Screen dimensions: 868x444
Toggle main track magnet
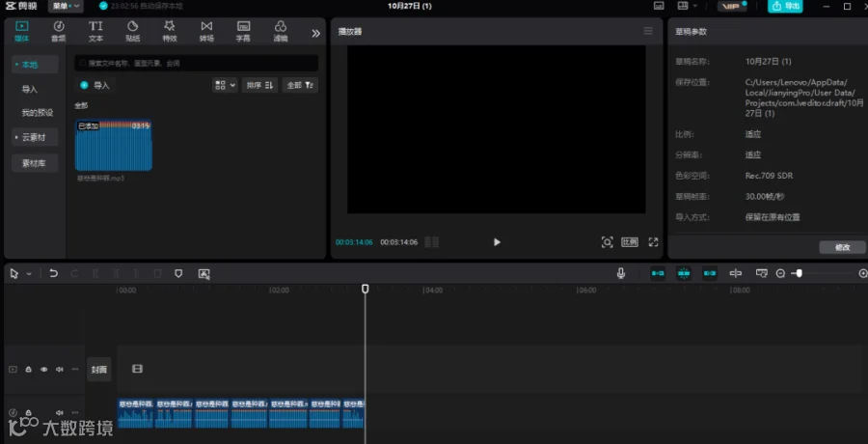coord(658,273)
